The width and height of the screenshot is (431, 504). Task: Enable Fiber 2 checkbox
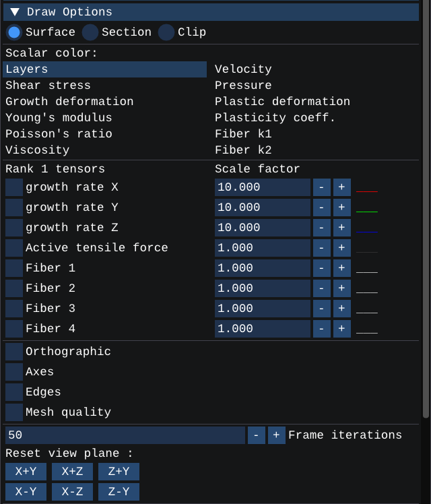click(x=14, y=288)
